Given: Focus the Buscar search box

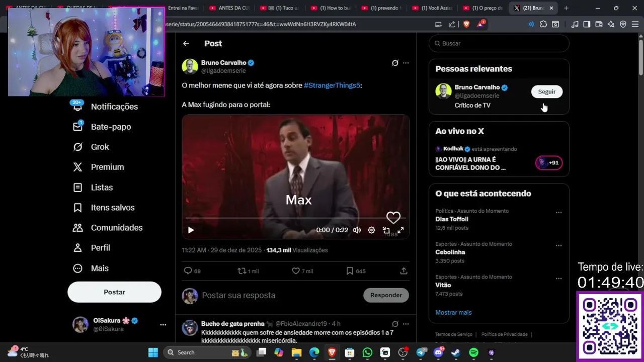Looking at the screenshot, I should [499, 43].
